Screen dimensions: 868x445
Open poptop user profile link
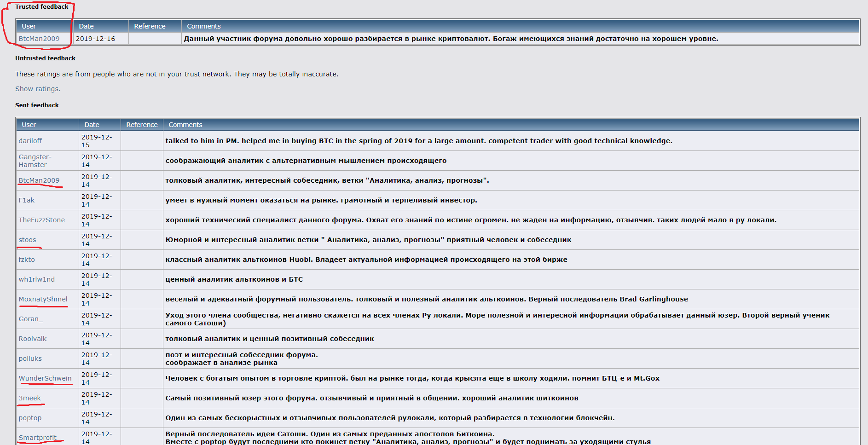click(x=30, y=418)
